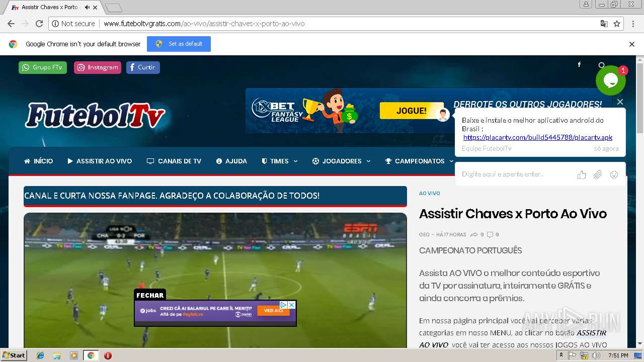Click the AO VIVO category label
The image size is (644, 362).
(x=430, y=193)
